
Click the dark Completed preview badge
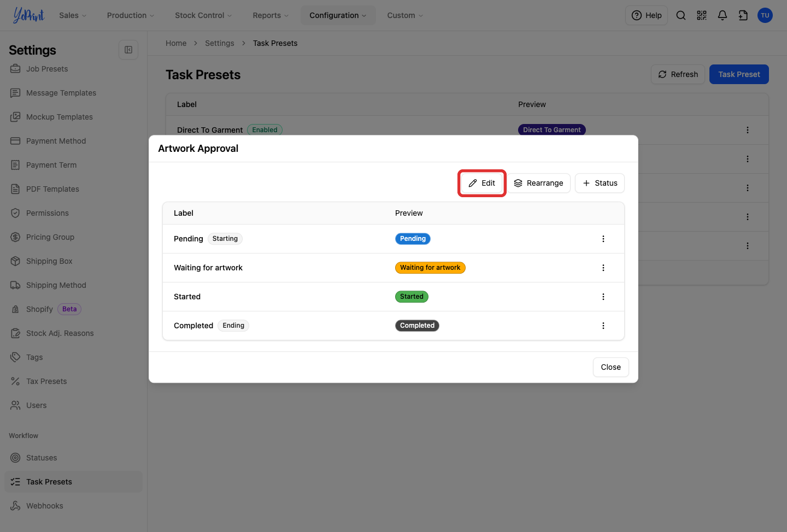point(417,326)
